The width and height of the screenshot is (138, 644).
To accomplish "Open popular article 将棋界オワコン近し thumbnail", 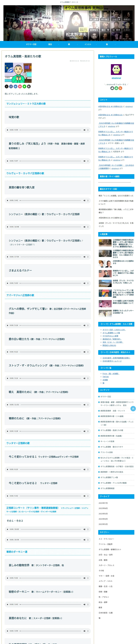I will [x=105, y=273].
